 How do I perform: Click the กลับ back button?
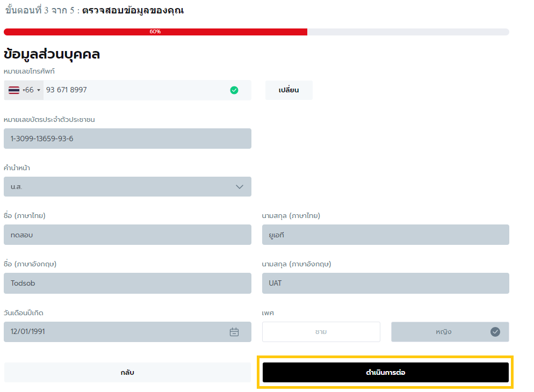pyautogui.click(x=127, y=373)
